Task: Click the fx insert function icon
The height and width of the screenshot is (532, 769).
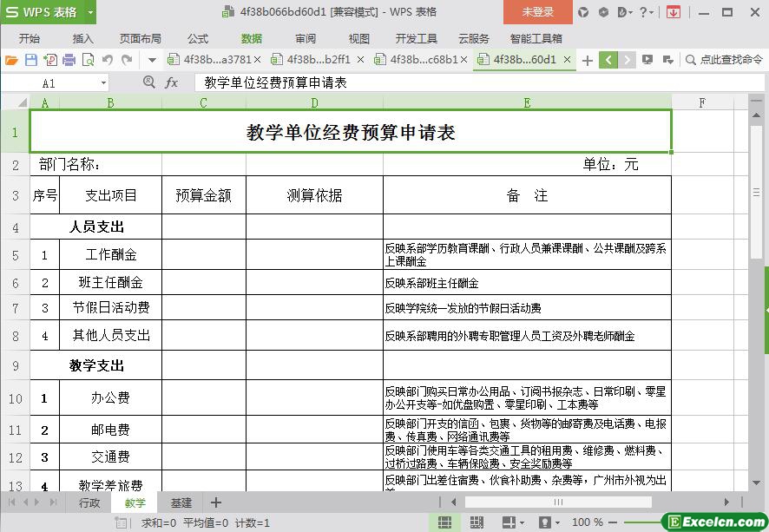Action: pyautogui.click(x=172, y=82)
